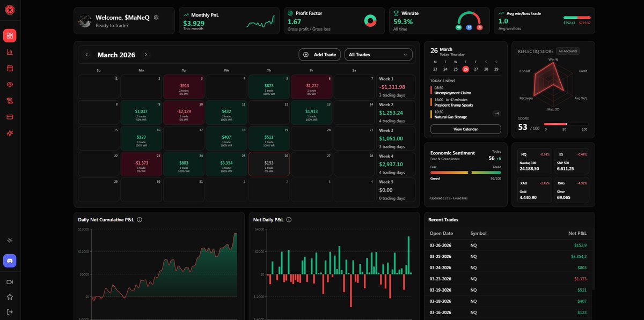This screenshot has width=644, height=320.
Task: Open recent trade row dated 03-26-2026
Action: (x=508, y=245)
